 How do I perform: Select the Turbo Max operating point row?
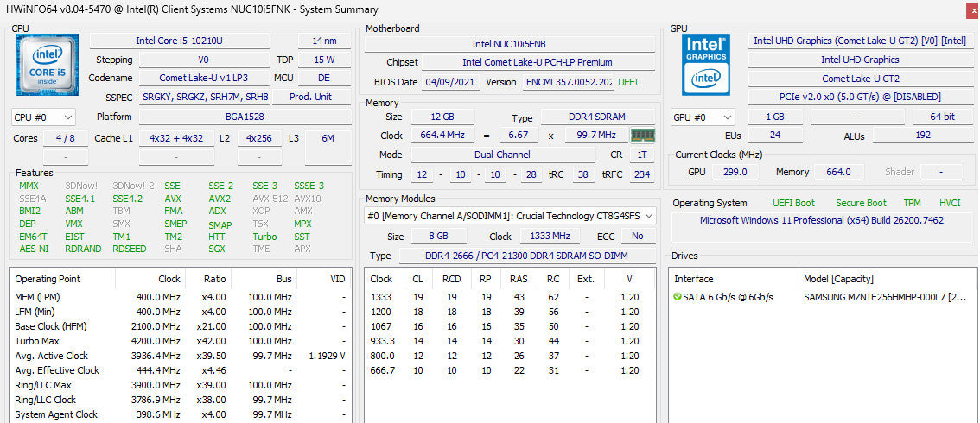[x=180, y=341]
